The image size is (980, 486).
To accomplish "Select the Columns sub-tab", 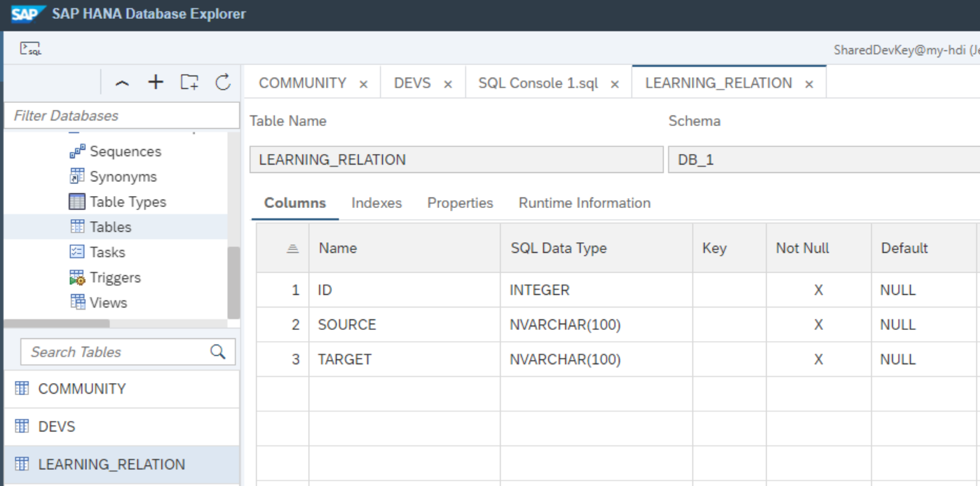I will coord(295,203).
